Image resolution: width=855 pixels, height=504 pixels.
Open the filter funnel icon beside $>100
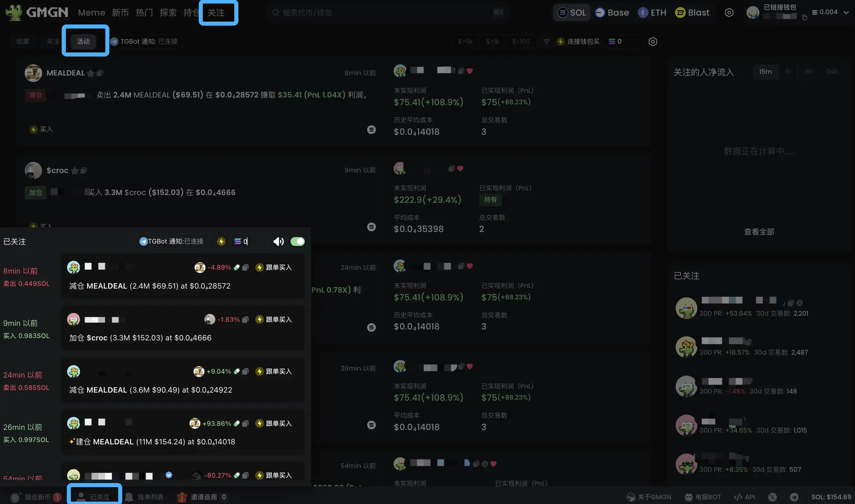tap(546, 41)
